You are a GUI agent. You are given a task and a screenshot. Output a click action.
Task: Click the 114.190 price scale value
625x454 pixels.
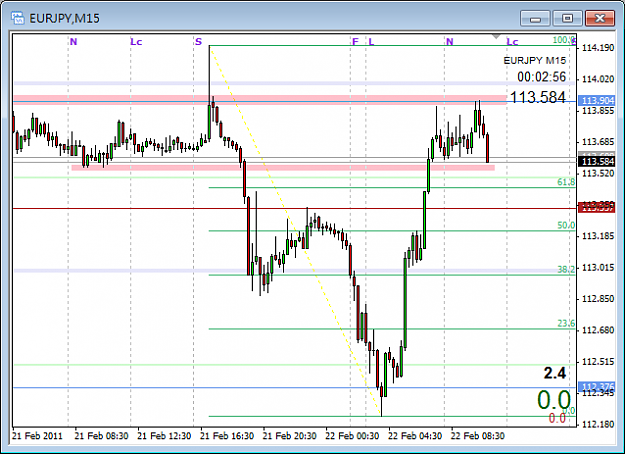[x=598, y=48]
